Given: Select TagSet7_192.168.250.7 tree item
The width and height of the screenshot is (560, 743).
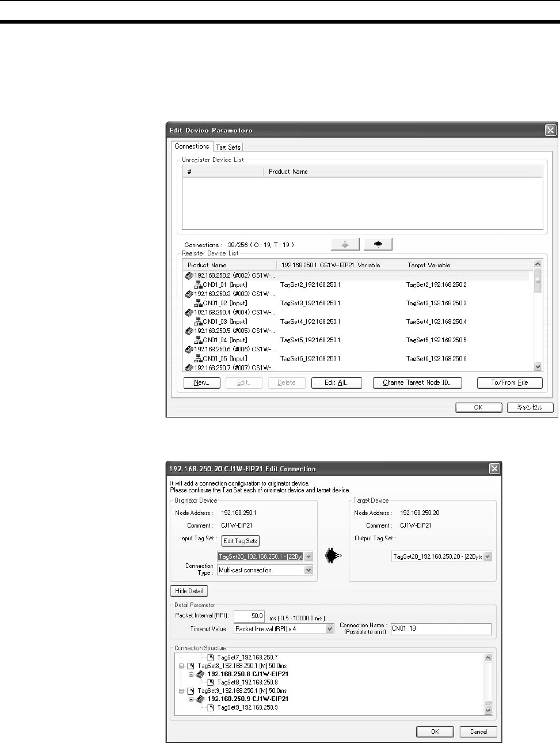Looking at the screenshot, I should 247,657.
